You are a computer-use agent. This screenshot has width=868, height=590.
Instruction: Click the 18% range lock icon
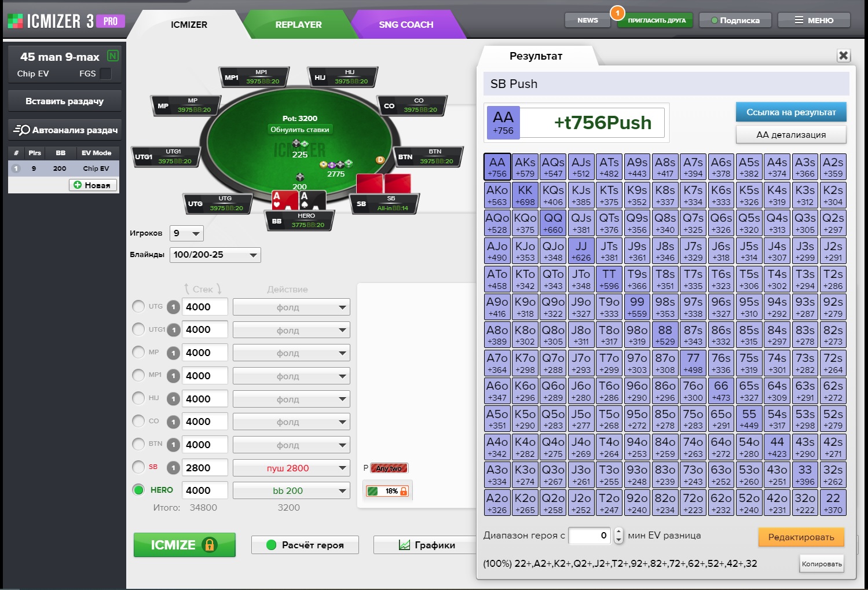[404, 491]
